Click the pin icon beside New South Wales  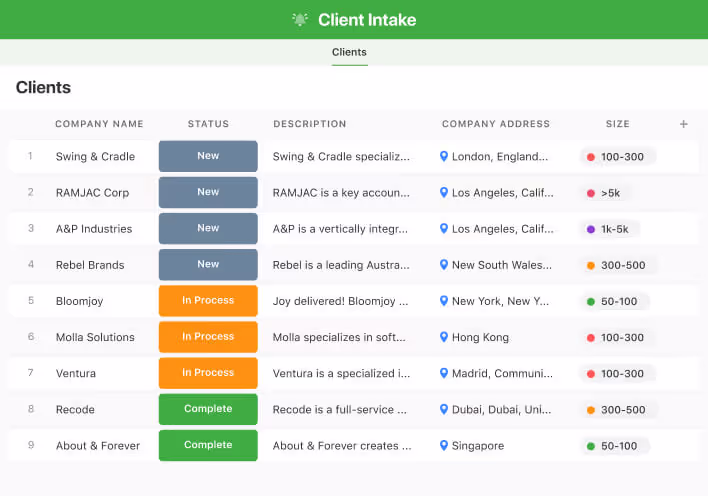[444, 265]
